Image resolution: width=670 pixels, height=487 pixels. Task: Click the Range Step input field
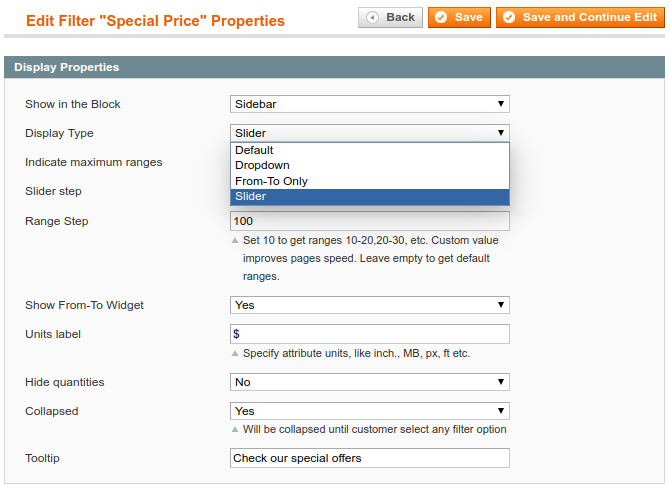click(x=369, y=221)
